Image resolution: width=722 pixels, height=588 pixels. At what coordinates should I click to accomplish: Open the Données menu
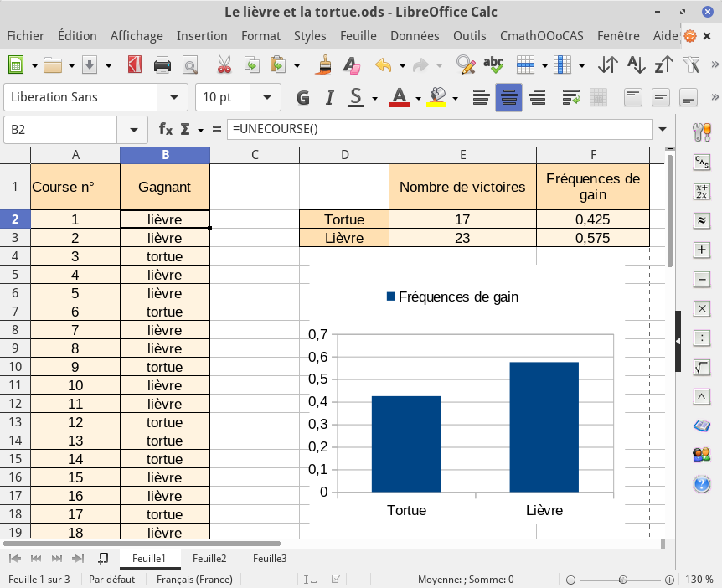(415, 36)
